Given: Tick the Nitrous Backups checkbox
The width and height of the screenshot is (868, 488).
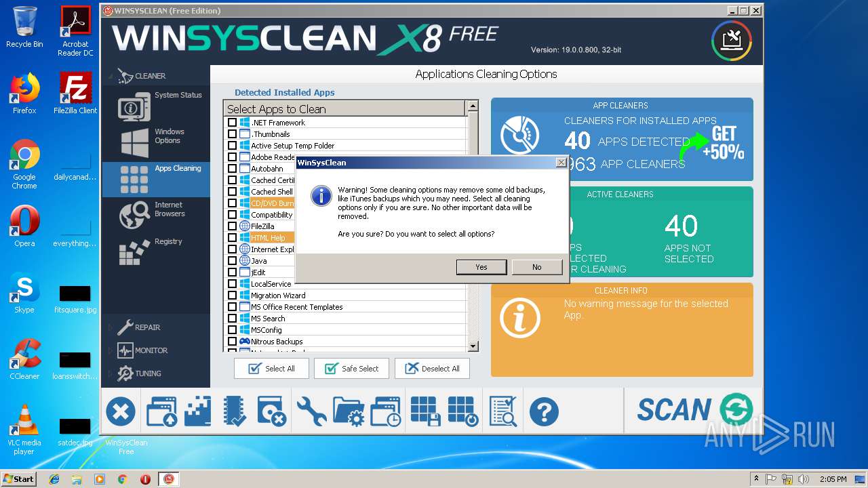Looking at the screenshot, I should tap(232, 342).
